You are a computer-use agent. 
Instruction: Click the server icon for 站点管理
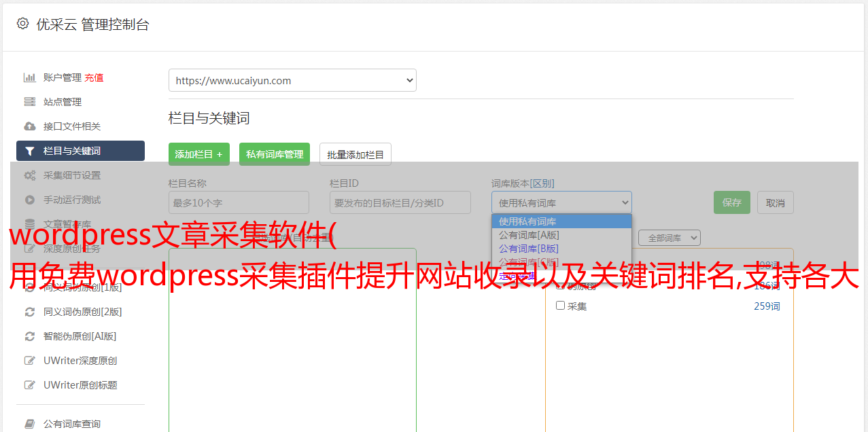pyautogui.click(x=30, y=102)
